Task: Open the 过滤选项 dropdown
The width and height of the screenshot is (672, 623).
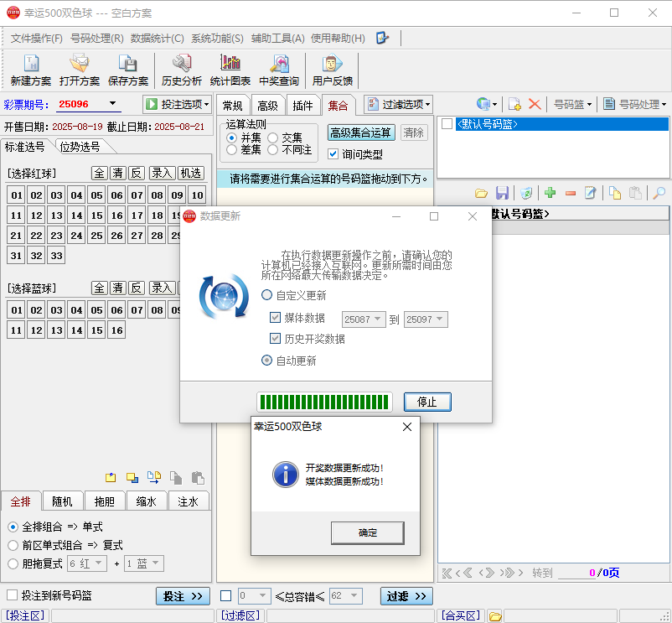Action: coord(399,104)
